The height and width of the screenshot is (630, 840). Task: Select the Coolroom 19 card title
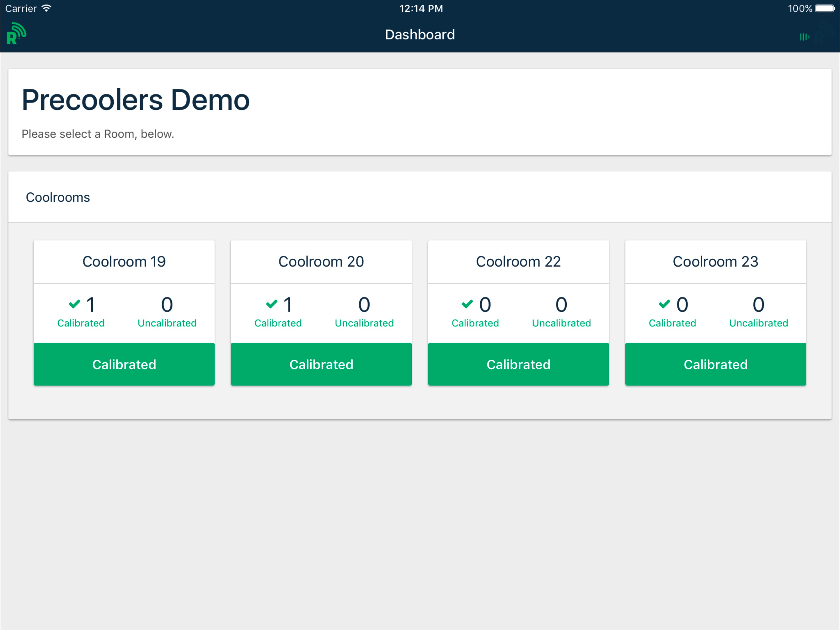(x=124, y=261)
